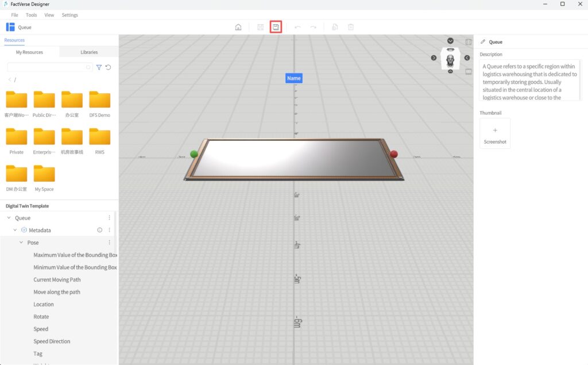
Task: Open the Tools menu
Action: coord(31,15)
